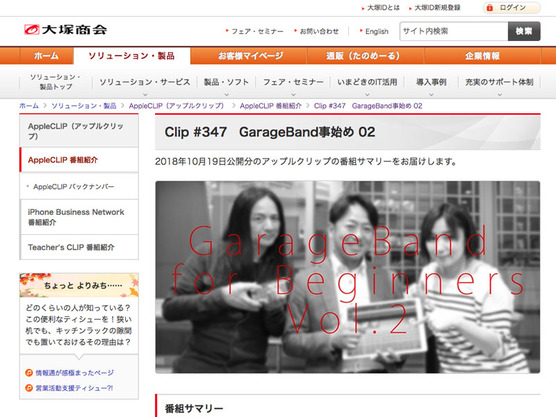Open お客様マイページ main tab
556x417 pixels.
(x=250, y=56)
